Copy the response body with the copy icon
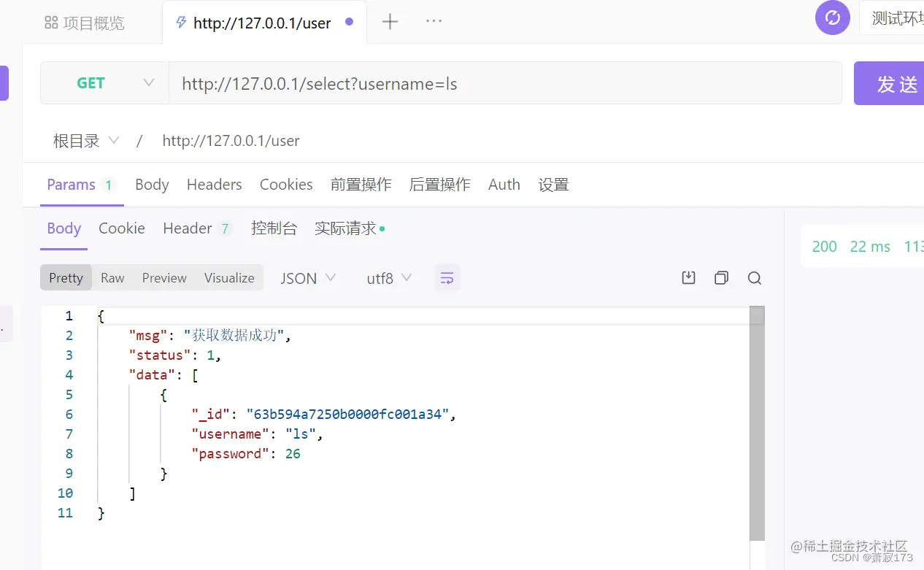 [x=721, y=277]
